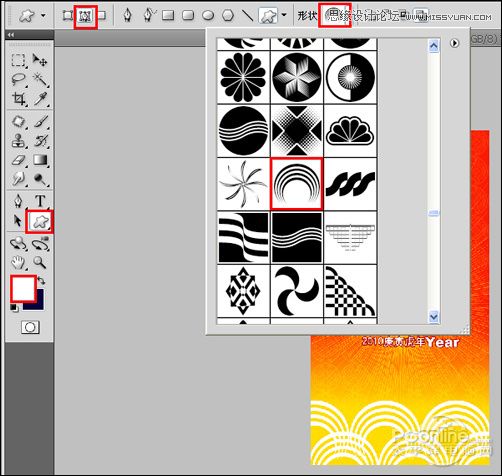The width and height of the screenshot is (502, 476).
Task: Select the Magic Wand tool
Action: [x=40, y=79]
